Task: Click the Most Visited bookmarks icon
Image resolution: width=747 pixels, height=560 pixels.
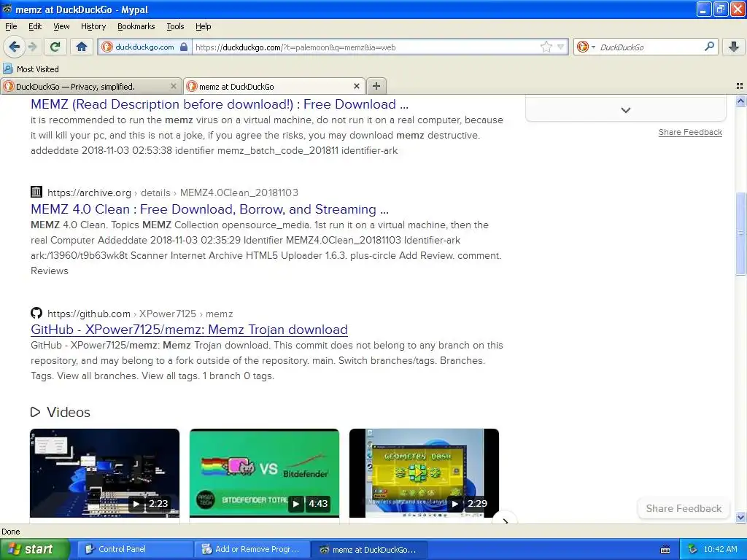Action: coord(7,69)
